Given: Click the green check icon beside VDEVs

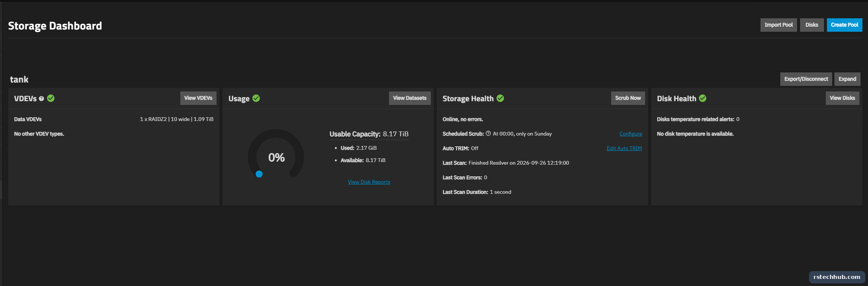Looking at the screenshot, I should (51, 98).
